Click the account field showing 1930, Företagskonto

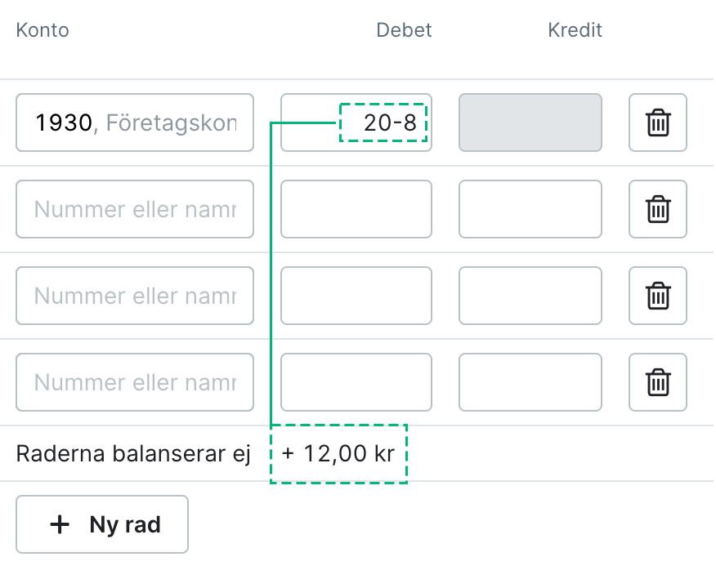click(x=135, y=122)
